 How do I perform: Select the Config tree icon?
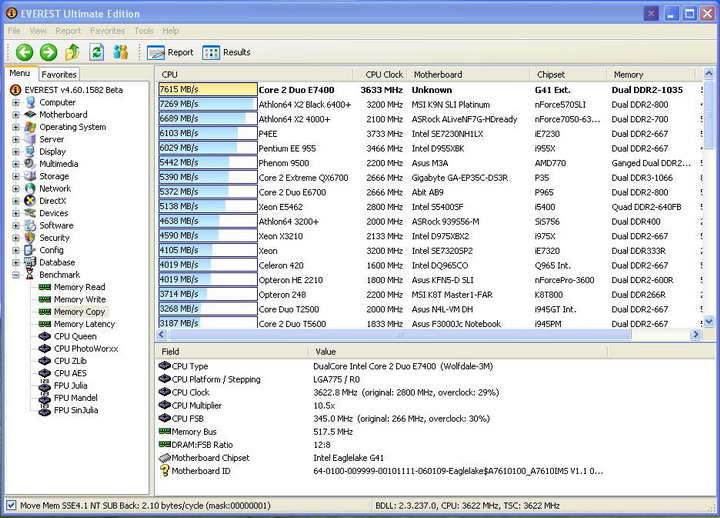point(30,250)
